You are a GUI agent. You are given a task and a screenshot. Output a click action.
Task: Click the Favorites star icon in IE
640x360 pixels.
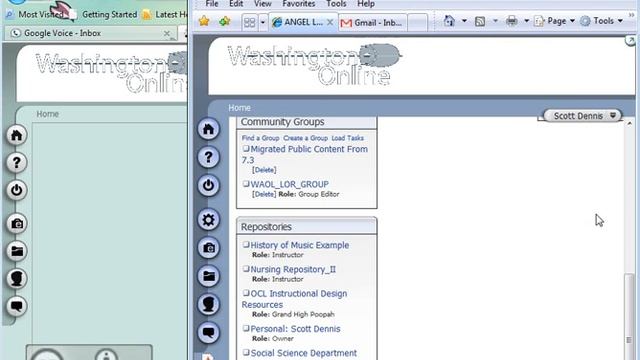click(204, 21)
